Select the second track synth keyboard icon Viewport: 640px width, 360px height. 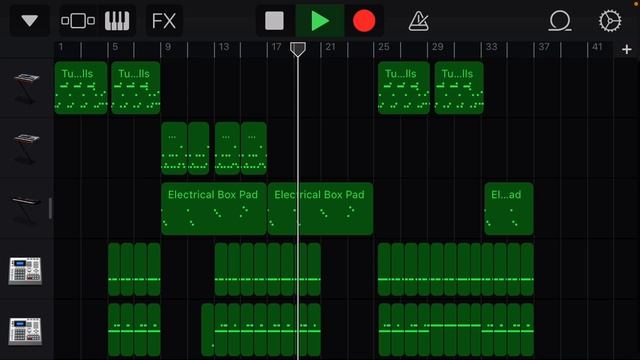[x=26, y=148]
